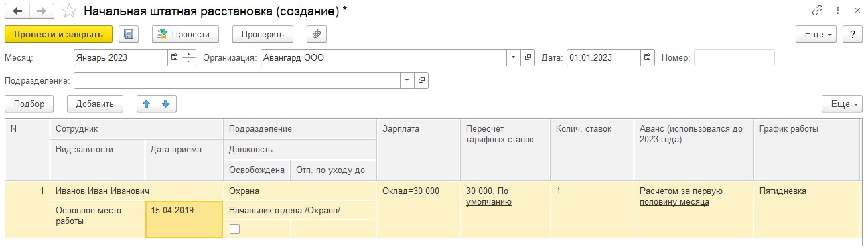The image size is (868, 246).
Task: Copy link to document with the chain icon
Action: (x=817, y=11)
